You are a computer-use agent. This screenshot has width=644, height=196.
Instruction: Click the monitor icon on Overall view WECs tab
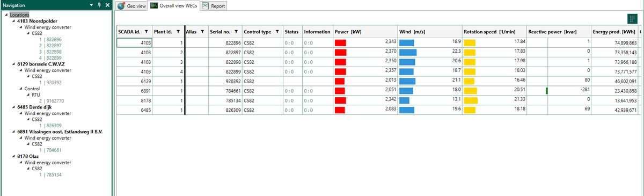(154, 5)
